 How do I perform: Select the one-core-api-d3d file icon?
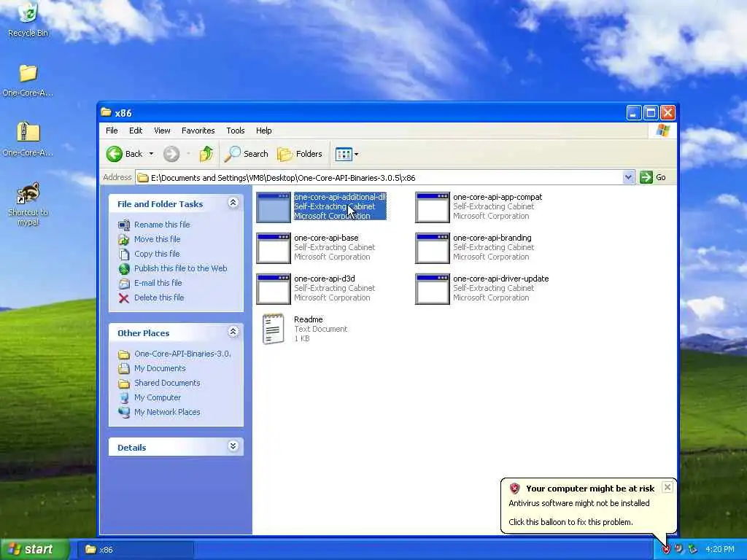pyautogui.click(x=274, y=289)
